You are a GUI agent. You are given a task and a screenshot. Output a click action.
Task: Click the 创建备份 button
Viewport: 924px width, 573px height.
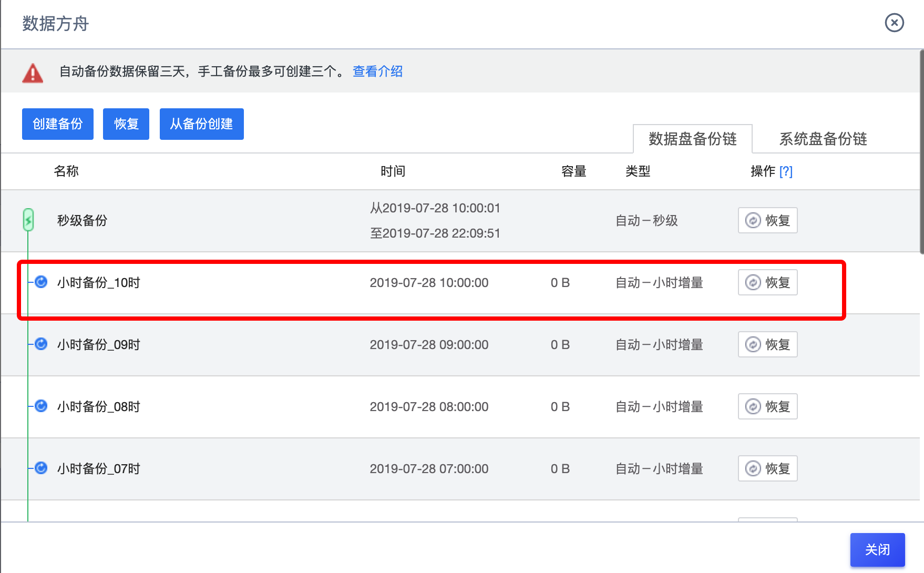pyautogui.click(x=58, y=124)
